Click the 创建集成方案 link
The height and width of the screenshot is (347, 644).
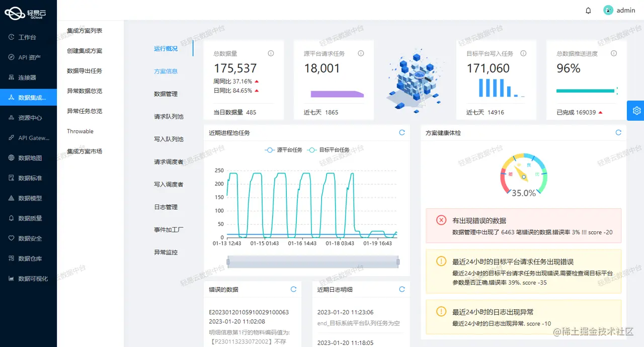(x=84, y=51)
